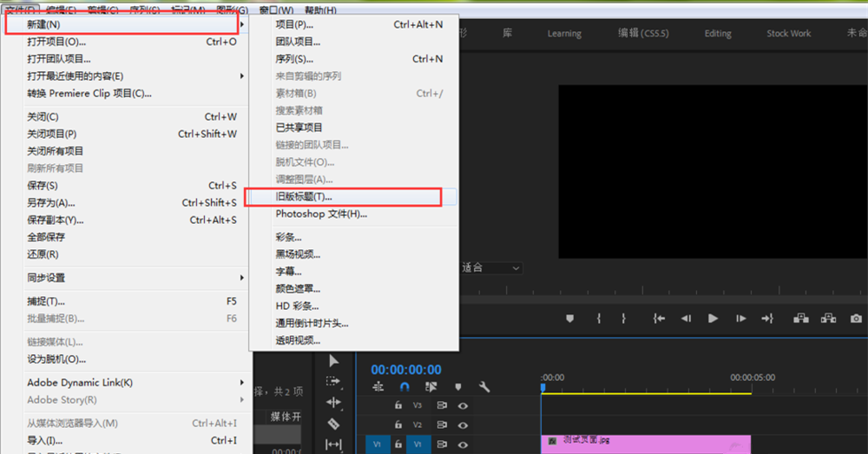
Task: Step forward one frame
Action: point(740,319)
